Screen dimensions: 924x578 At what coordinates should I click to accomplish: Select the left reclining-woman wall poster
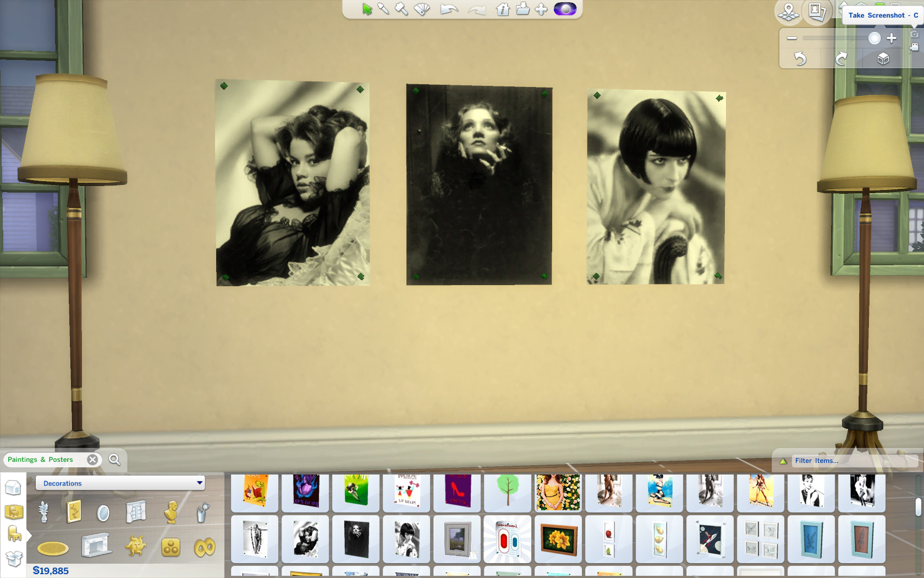(x=293, y=183)
